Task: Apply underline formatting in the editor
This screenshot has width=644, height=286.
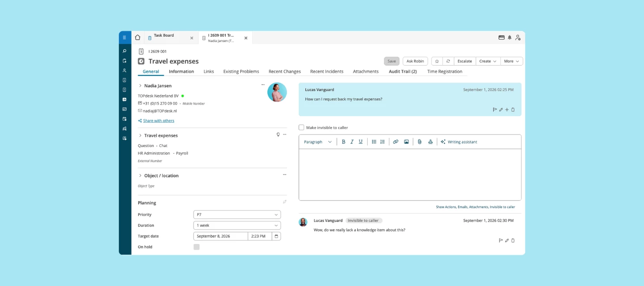Action: [360, 142]
